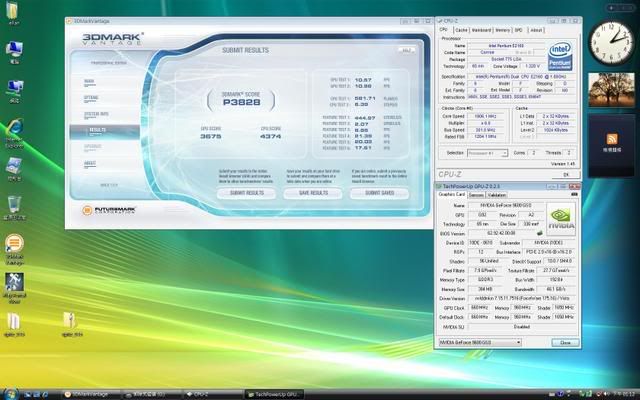This screenshot has height=400, width=640.
Task: Click the Intel Pentium logo in CPU-Z
Action: (560, 56)
